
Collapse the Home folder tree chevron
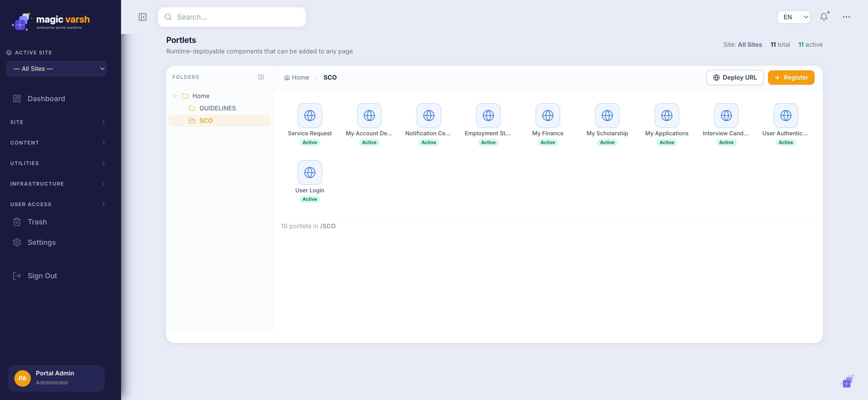pyautogui.click(x=175, y=96)
